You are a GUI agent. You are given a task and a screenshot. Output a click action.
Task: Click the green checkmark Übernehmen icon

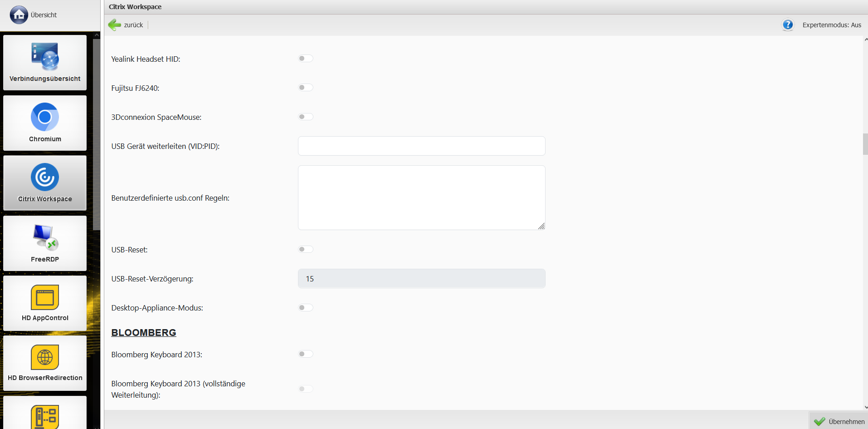[819, 421]
